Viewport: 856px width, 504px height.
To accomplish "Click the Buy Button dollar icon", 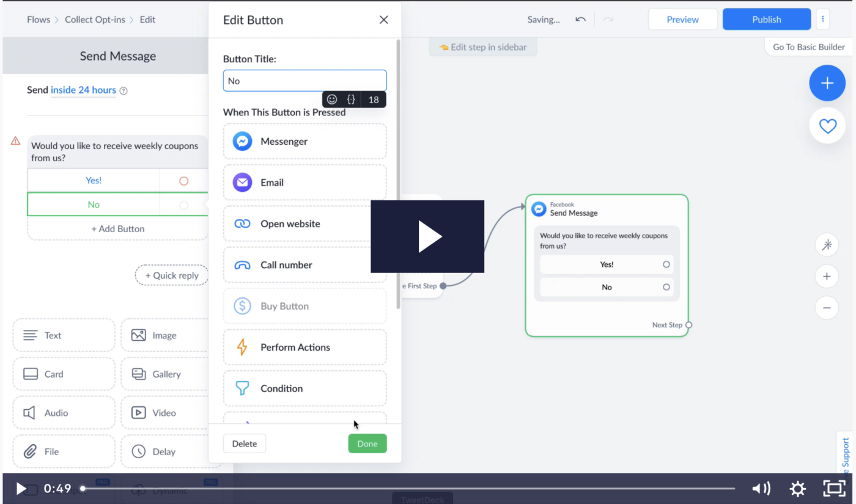I will pyautogui.click(x=242, y=306).
